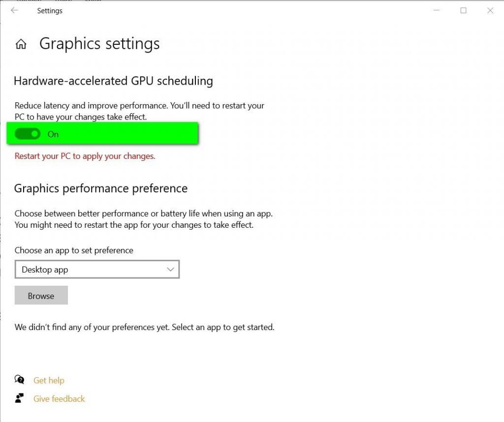Open the Desktop app dropdown
Viewport: 504px width, 422px height.
97,269
